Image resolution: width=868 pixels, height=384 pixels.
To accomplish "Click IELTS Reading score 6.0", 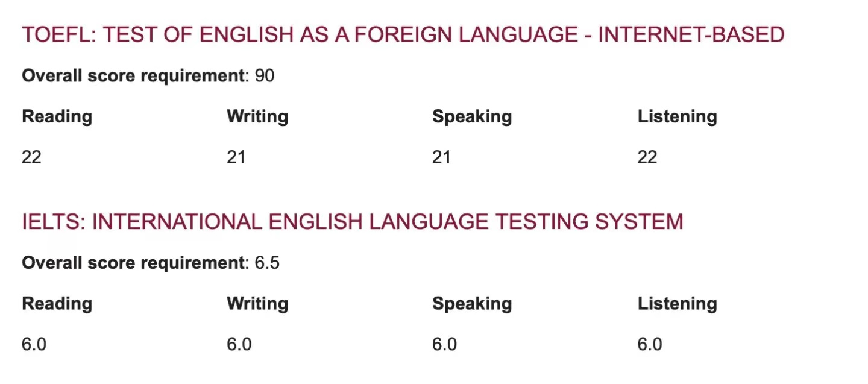I will pyautogui.click(x=34, y=344).
